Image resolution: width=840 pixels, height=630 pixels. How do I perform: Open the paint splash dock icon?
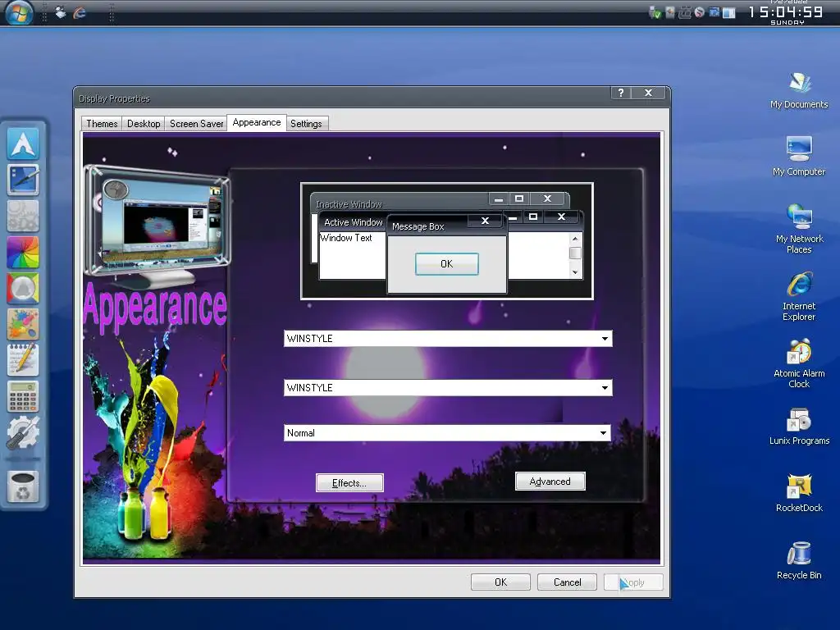[x=22, y=324]
